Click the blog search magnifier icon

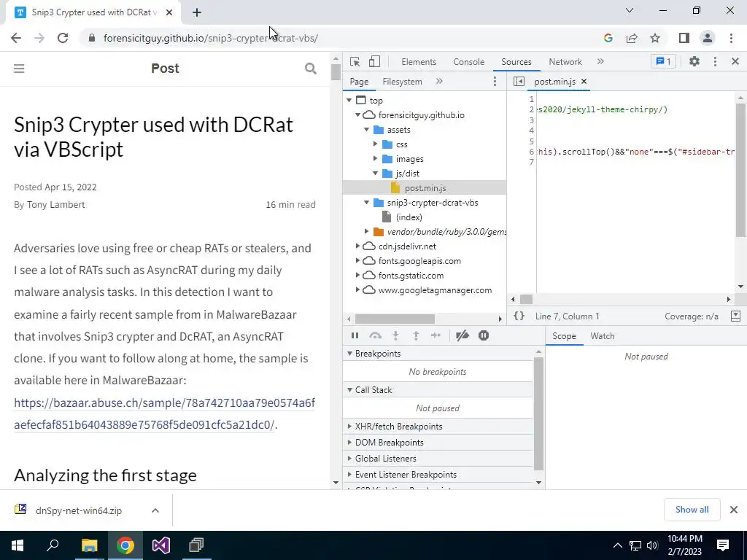pyautogui.click(x=311, y=69)
